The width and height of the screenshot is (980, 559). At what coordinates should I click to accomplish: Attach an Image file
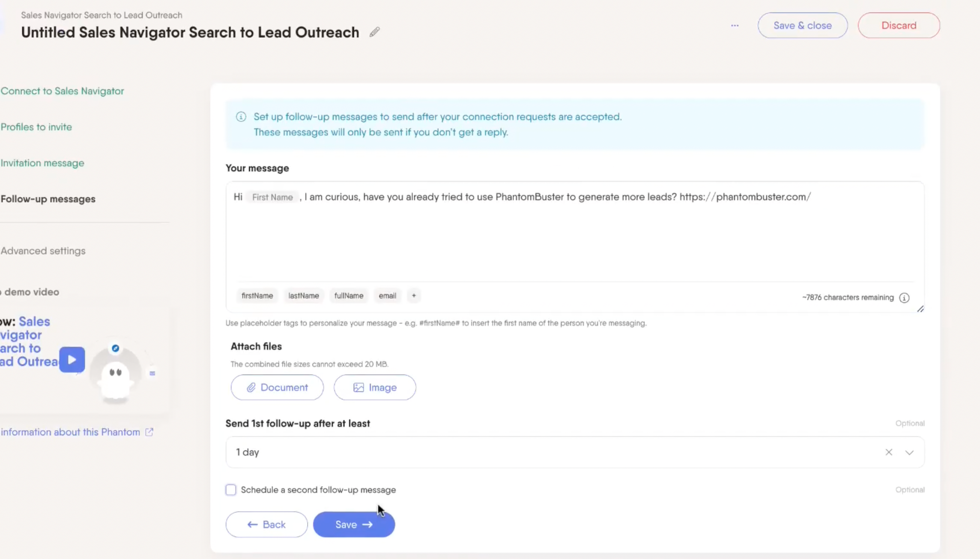coord(375,388)
